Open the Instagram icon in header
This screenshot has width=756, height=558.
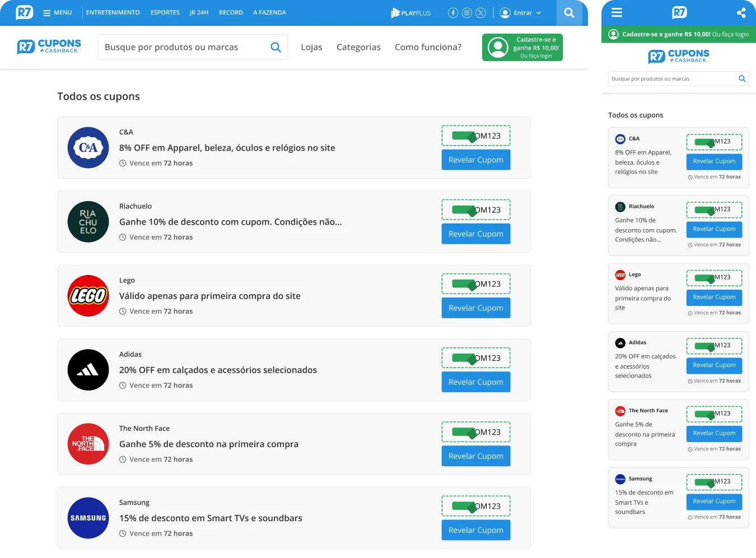pyautogui.click(x=467, y=13)
